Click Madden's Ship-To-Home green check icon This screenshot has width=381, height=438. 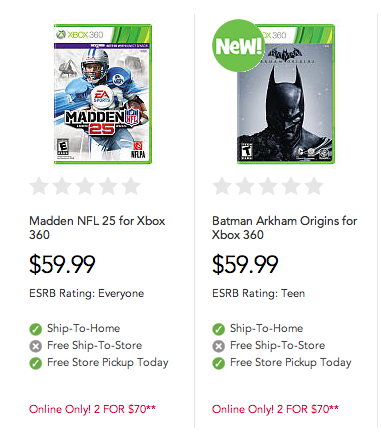pos(36,329)
